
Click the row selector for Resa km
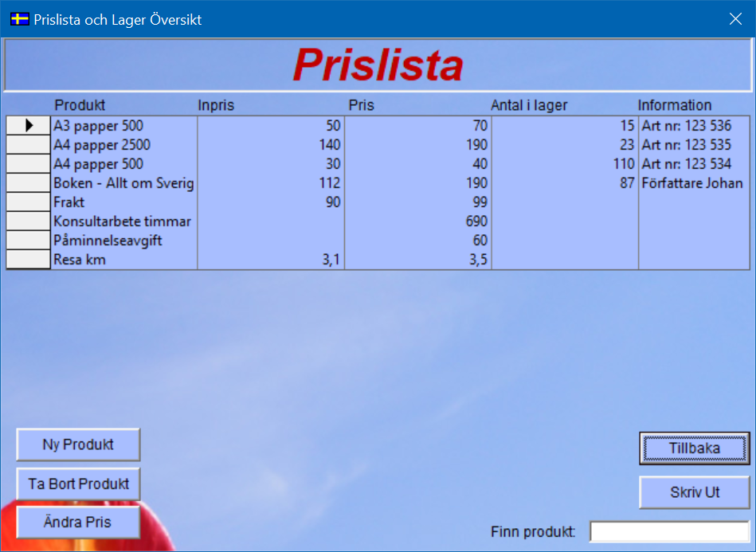(29, 260)
